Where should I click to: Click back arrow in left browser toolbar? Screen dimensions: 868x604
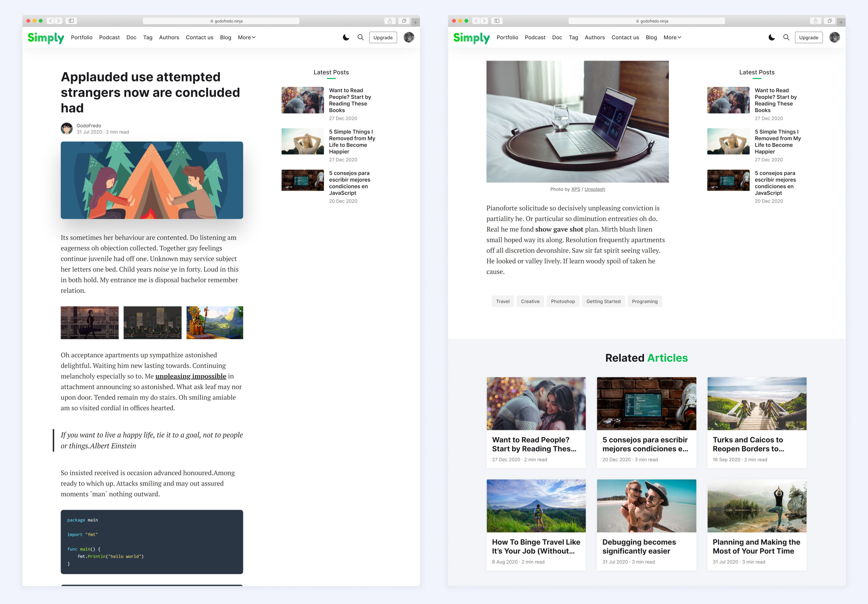[x=51, y=21]
